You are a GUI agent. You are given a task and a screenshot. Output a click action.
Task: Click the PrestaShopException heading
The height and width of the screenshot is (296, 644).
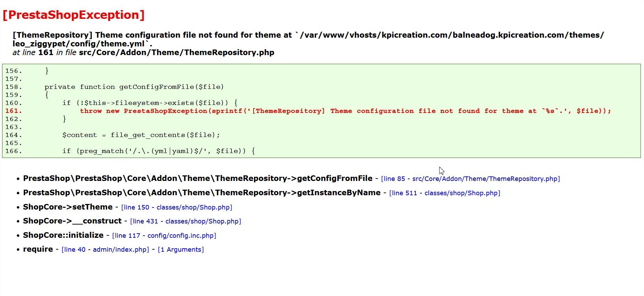pyautogui.click(x=73, y=15)
